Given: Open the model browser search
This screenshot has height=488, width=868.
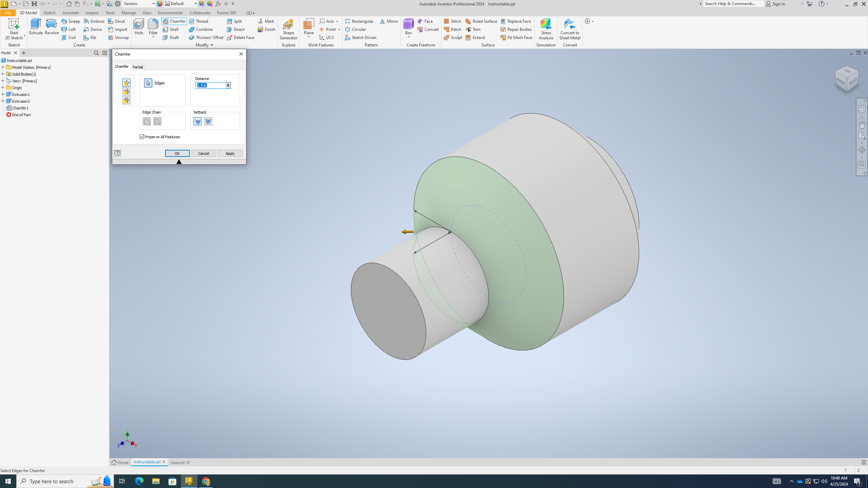Looking at the screenshot, I should pyautogui.click(x=96, y=53).
